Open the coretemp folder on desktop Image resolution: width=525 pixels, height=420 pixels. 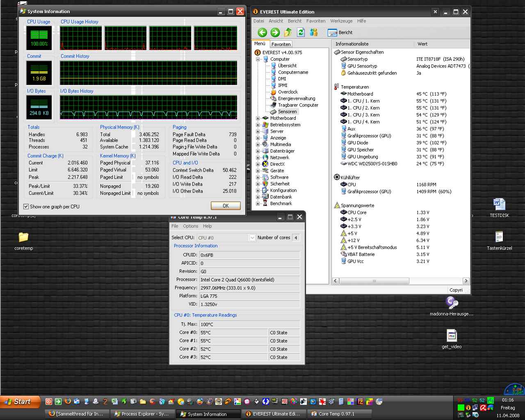23,238
